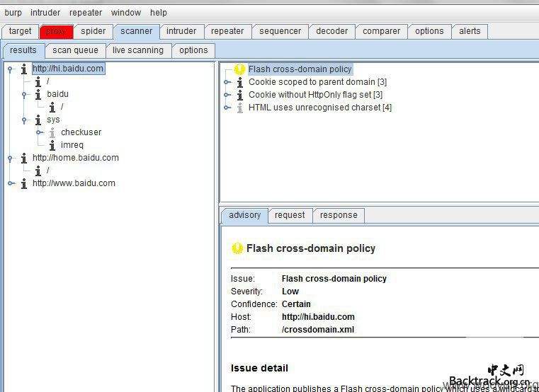The height and width of the screenshot is (392, 539).
Task: Switch to the scan queue sub-tab
Action: (75, 50)
